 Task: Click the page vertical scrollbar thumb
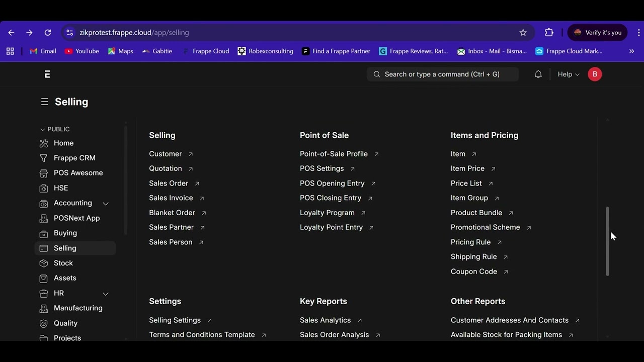[x=607, y=241]
